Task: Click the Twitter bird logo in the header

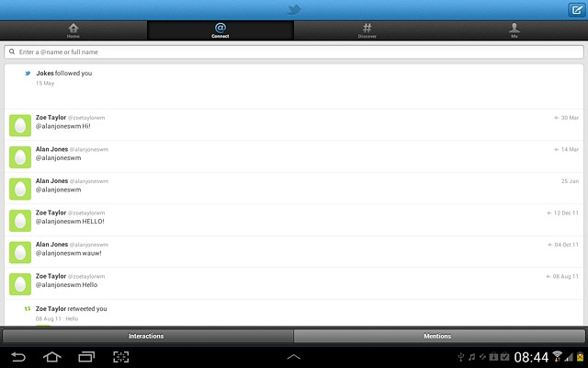Action: pyautogui.click(x=294, y=9)
